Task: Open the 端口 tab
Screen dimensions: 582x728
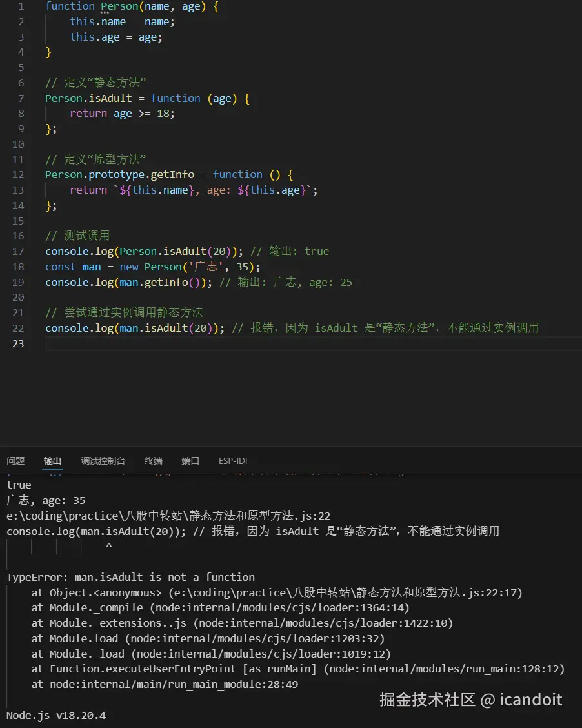Action: click(x=190, y=461)
